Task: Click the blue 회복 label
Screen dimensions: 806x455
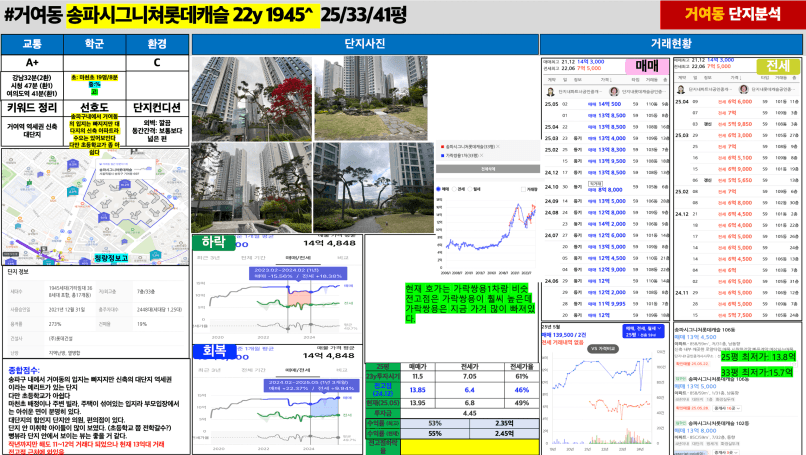Action: click(214, 351)
